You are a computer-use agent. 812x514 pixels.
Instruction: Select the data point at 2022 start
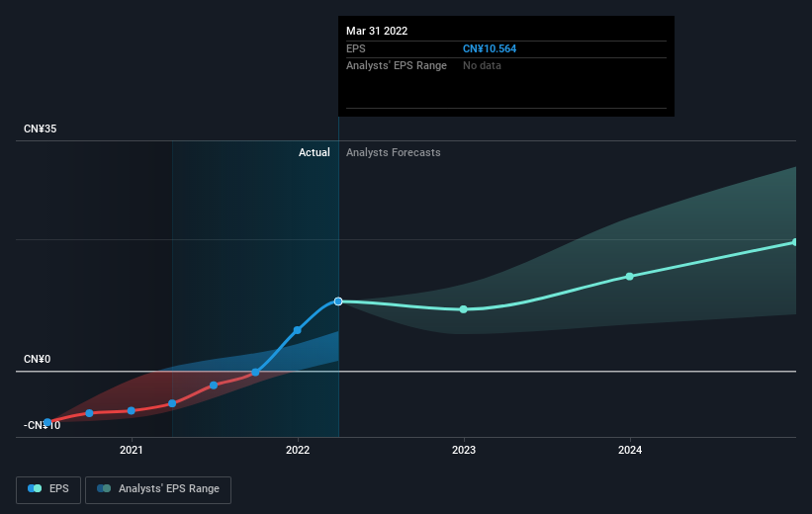click(x=298, y=330)
